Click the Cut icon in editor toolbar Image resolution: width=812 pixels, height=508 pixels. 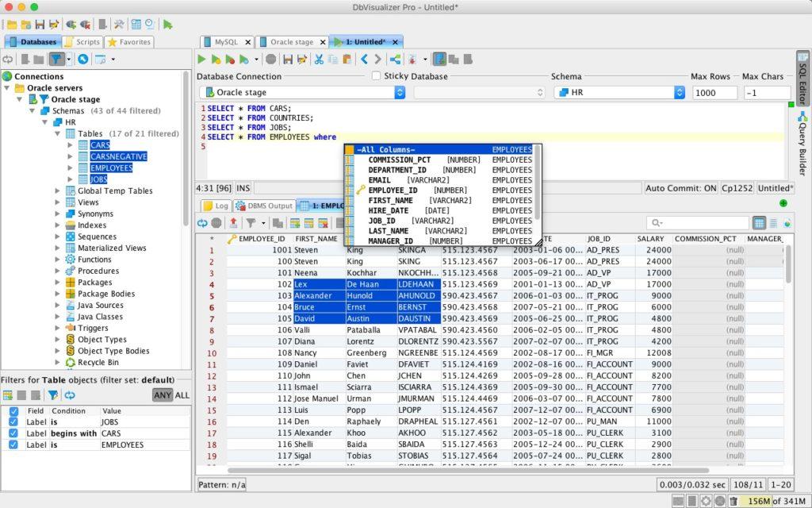pos(318,60)
